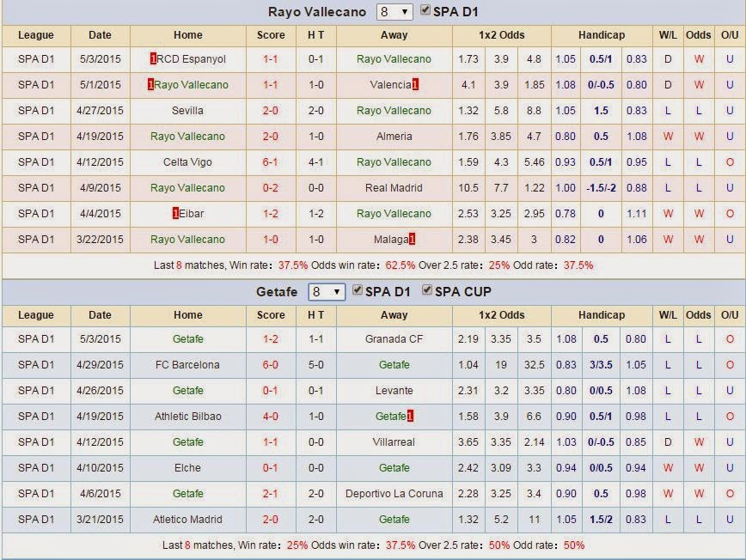Click red card icon beside Valencia
Viewport: 746px width, 560px height.
[415, 85]
